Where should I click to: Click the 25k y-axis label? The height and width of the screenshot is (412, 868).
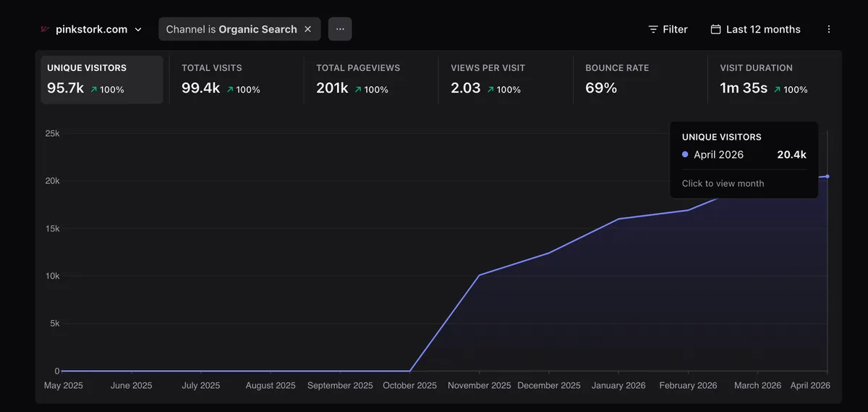52,134
